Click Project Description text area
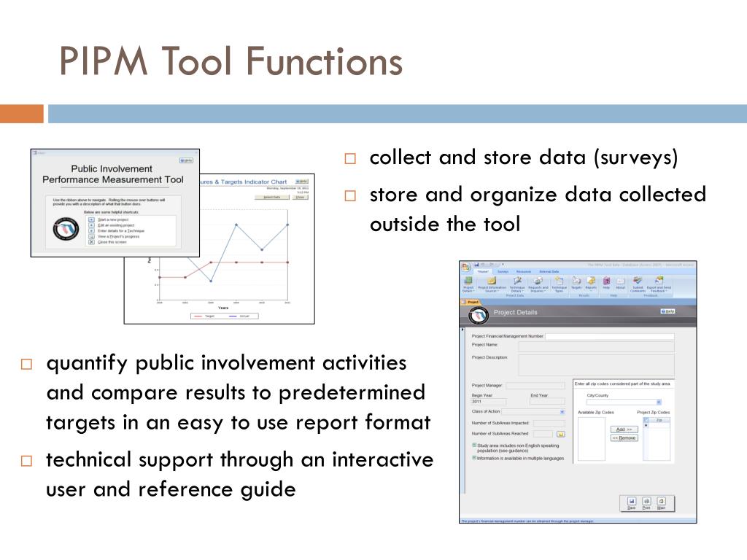 [597, 365]
